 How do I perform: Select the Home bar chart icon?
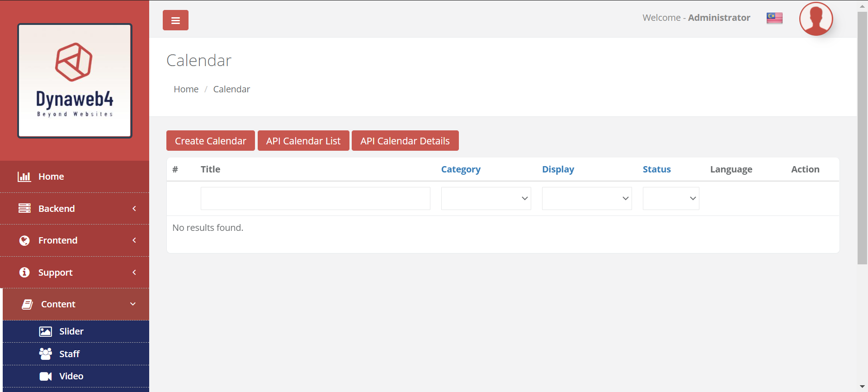point(24,177)
